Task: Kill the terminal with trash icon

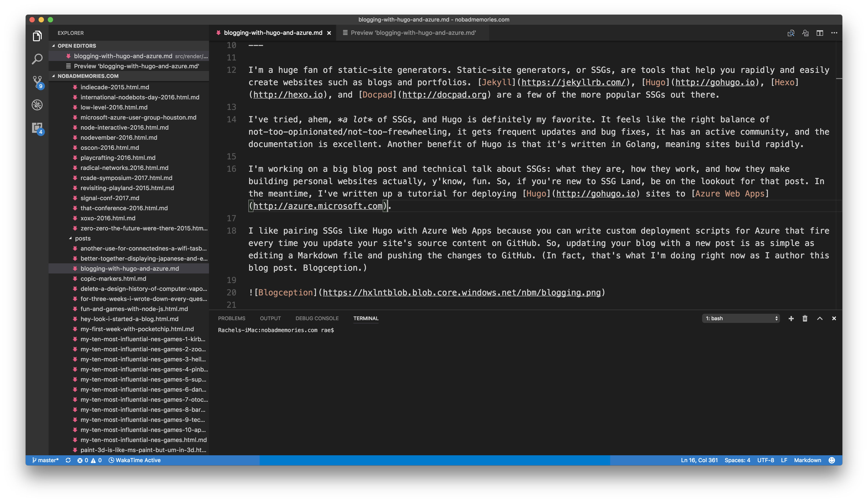Action: (x=805, y=319)
